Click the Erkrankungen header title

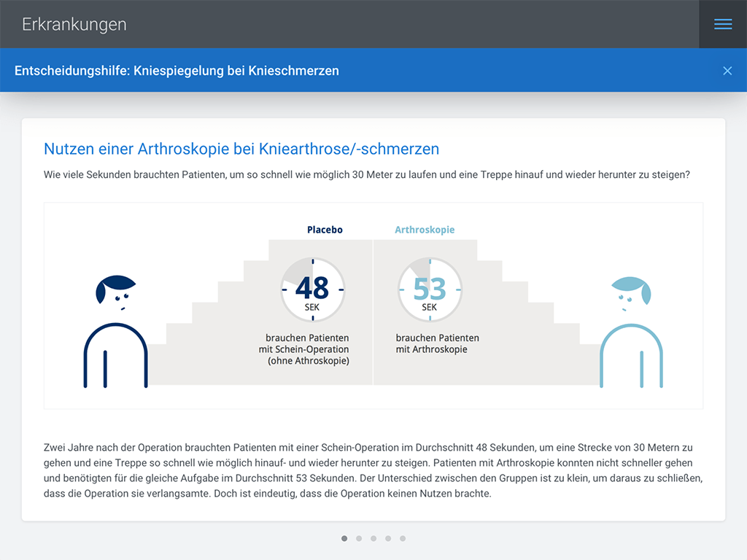74,24
